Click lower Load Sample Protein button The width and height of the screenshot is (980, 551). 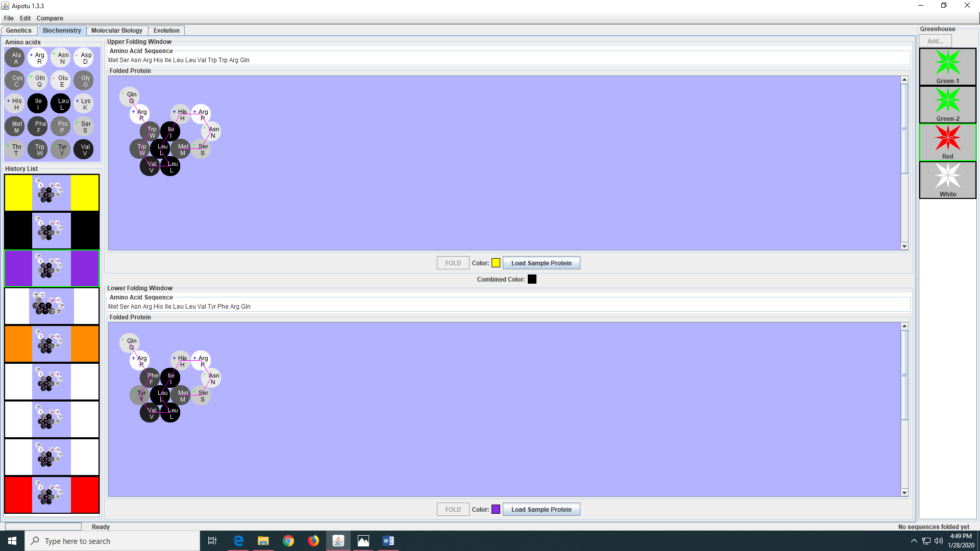[x=541, y=510]
